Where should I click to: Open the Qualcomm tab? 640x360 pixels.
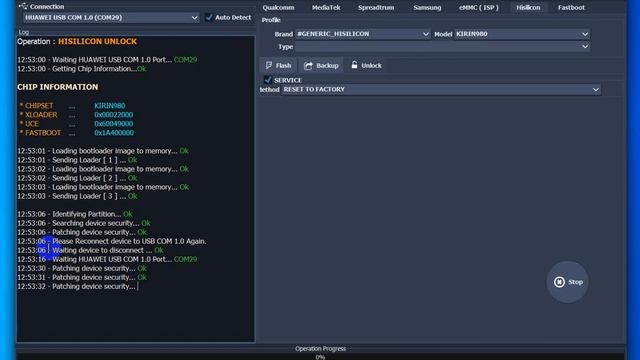278,7
